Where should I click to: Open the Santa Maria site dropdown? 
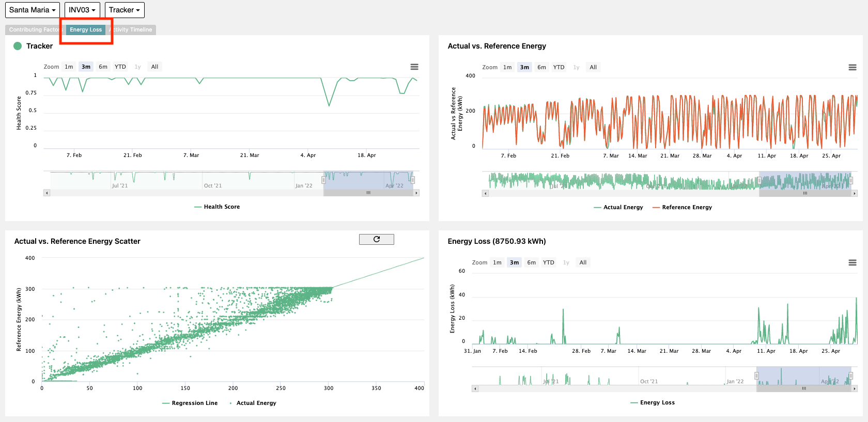tap(33, 10)
